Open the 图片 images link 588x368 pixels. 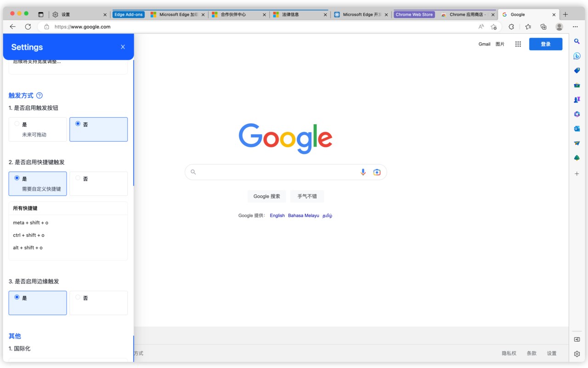500,44
